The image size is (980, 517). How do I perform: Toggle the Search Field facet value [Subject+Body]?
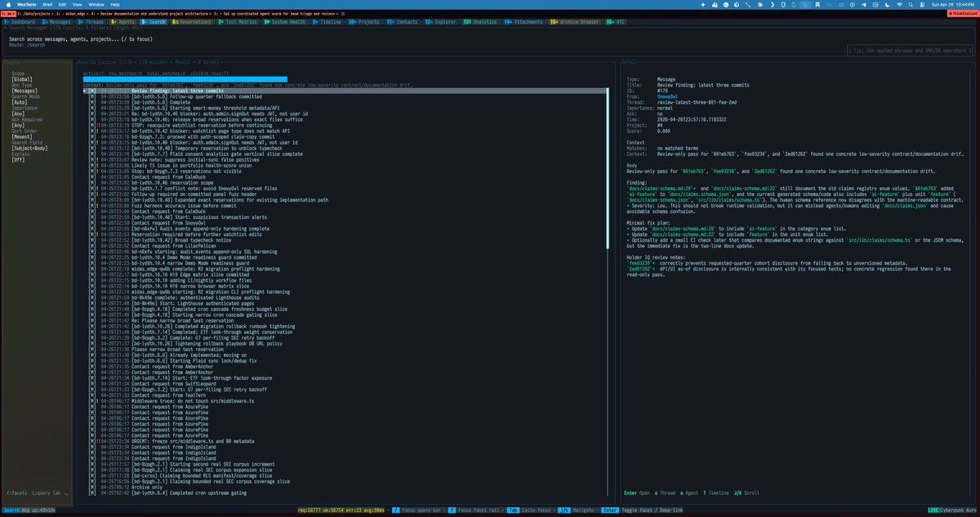coord(31,147)
